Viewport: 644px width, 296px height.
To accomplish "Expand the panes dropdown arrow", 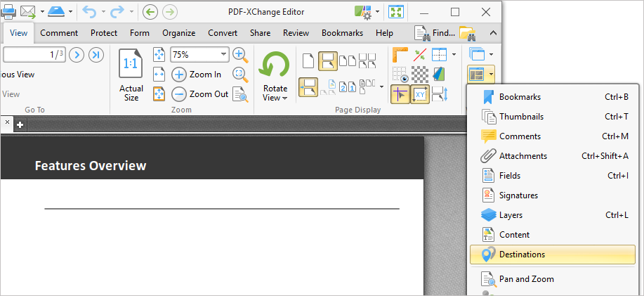I will click(x=491, y=74).
